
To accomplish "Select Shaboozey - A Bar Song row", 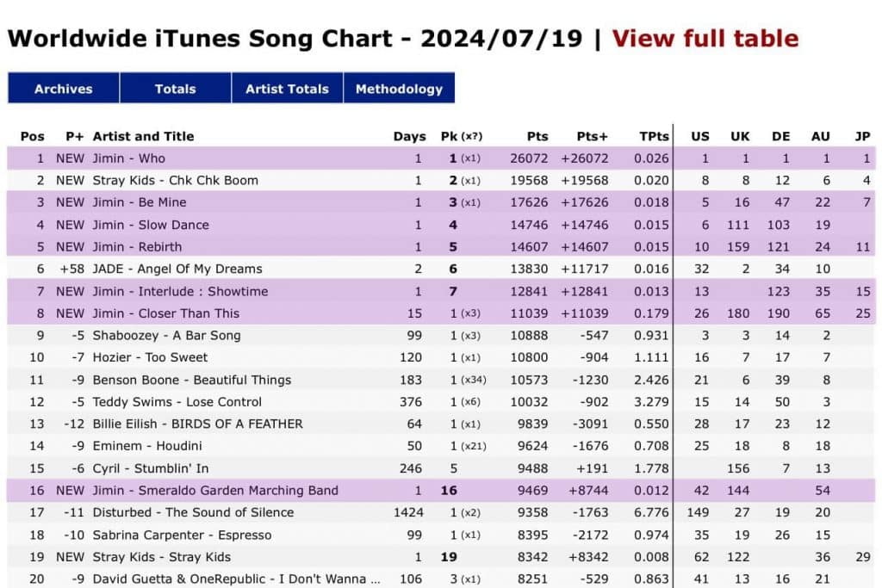I will pos(166,336).
